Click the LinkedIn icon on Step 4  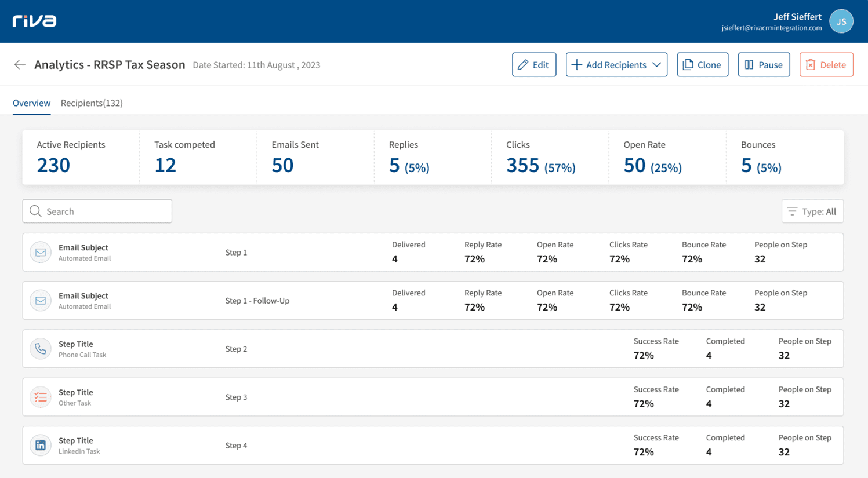tap(40, 445)
